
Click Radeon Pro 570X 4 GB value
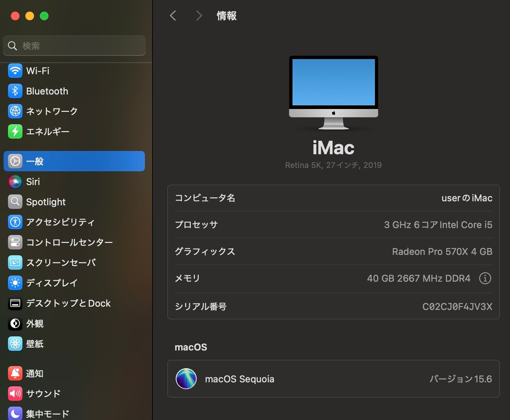442,252
